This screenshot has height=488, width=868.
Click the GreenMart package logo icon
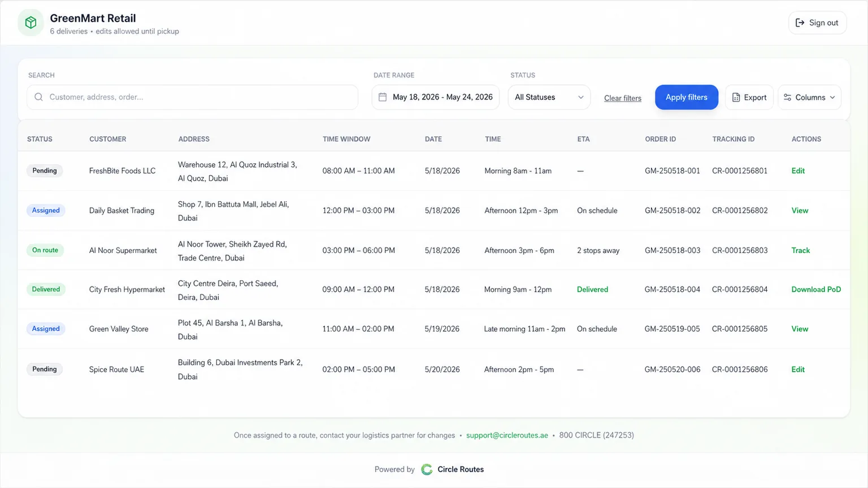[31, 23]
